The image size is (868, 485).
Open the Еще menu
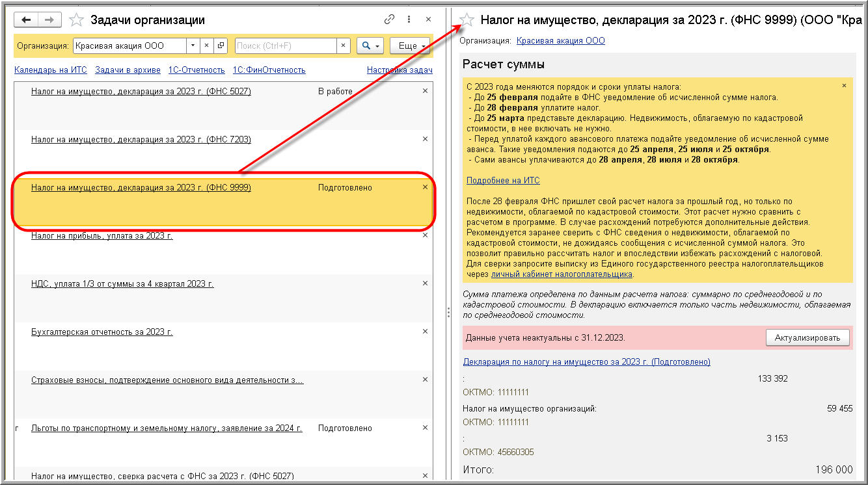(410, 46)
